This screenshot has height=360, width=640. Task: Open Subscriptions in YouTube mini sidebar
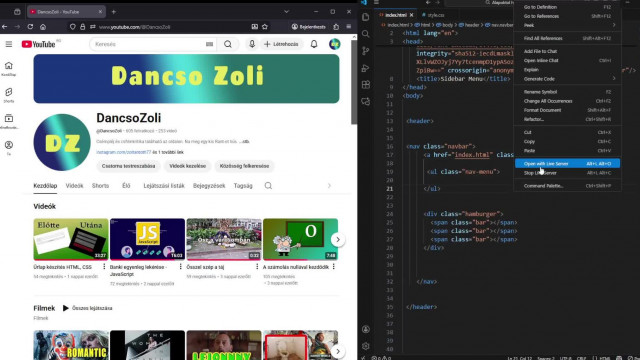point(9,122)
